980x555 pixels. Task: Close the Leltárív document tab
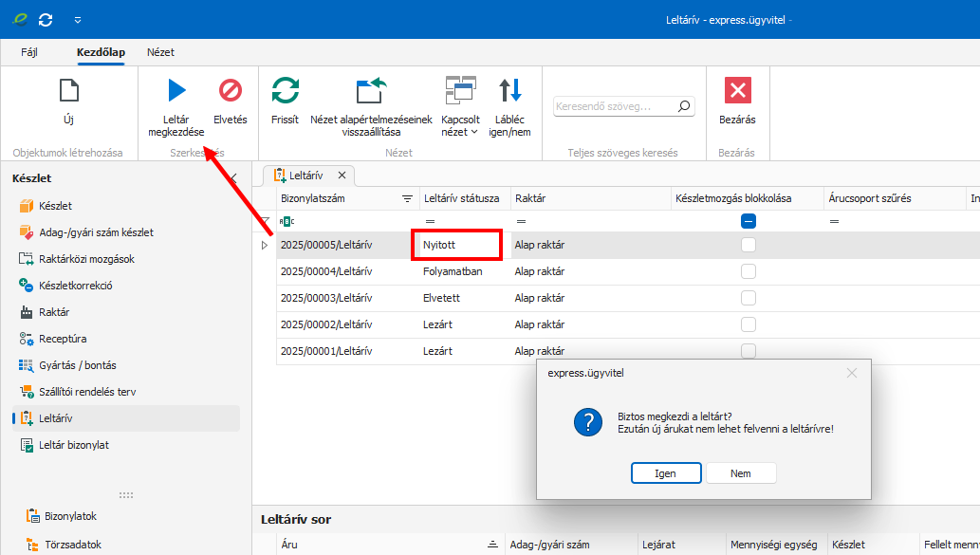(x=342, y=175)
